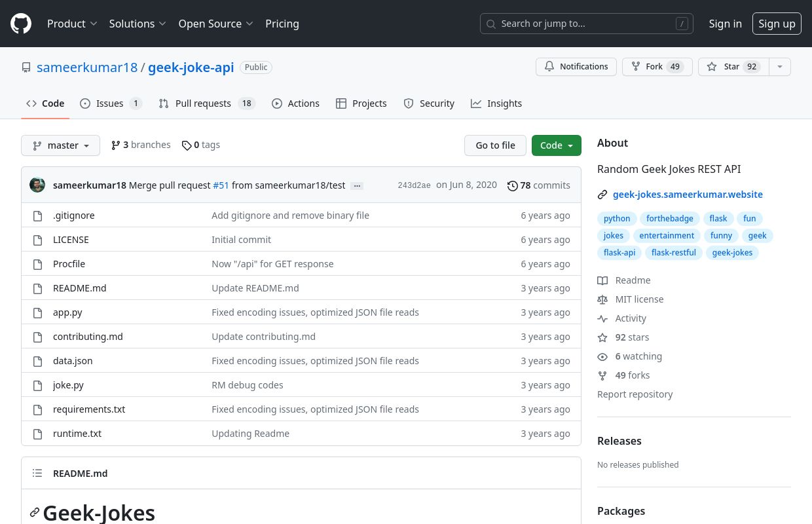
Task: Select the geek-jokes topic tag
Action: click(732, 253)
